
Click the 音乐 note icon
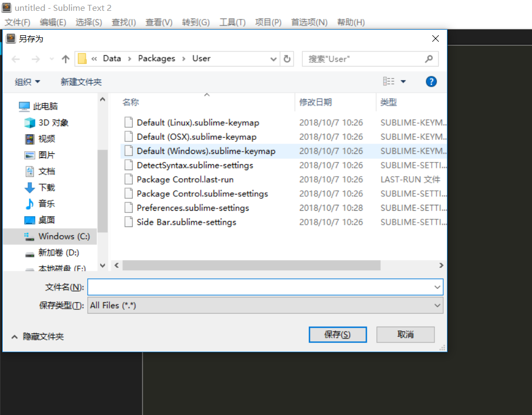(x=29, y=204)
